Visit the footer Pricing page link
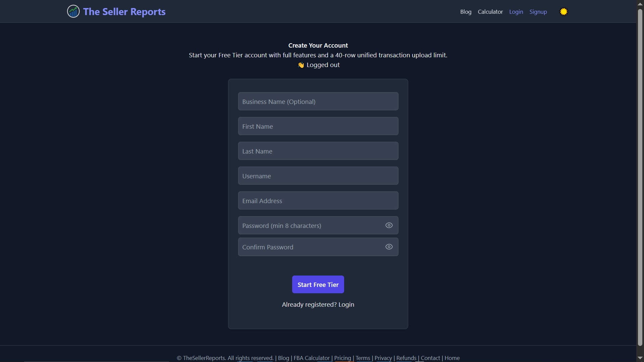 click(x=342, y=358)
